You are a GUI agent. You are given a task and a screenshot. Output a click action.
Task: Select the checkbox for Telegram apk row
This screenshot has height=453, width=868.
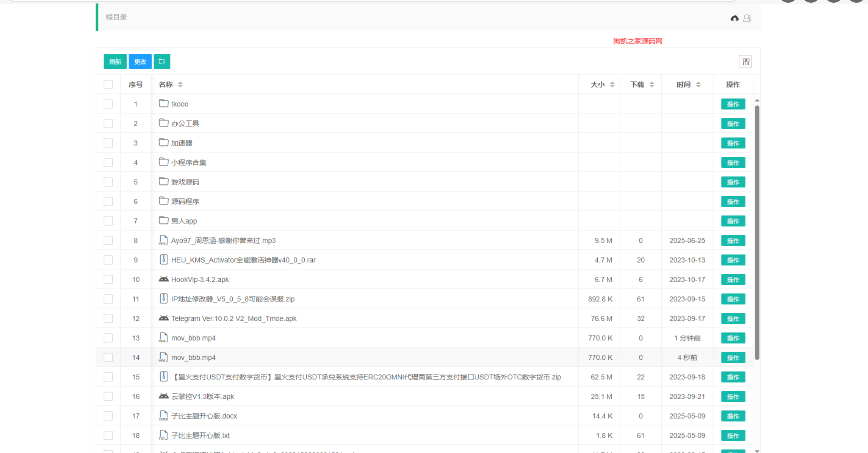(108, 318)
